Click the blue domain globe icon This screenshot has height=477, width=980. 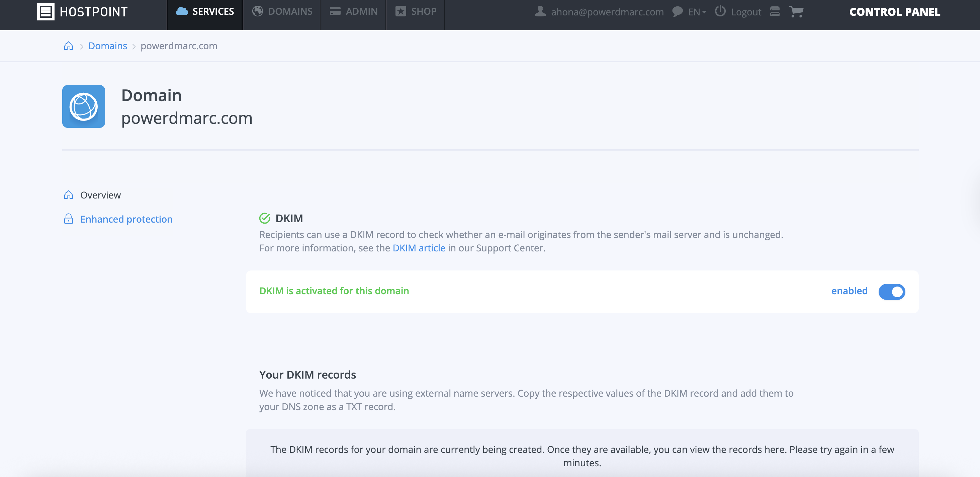click(84, 106)
